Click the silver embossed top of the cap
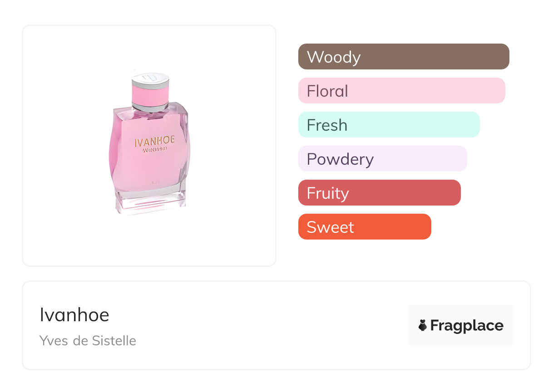 pos(150,78)
